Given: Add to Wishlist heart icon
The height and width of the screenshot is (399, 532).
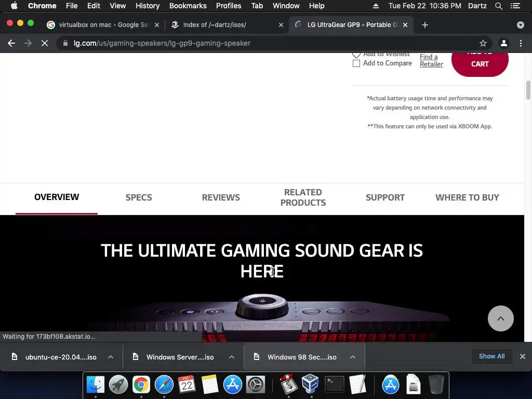Looking at the screenshot, I should pyautogui.click(x=356, y=55).
